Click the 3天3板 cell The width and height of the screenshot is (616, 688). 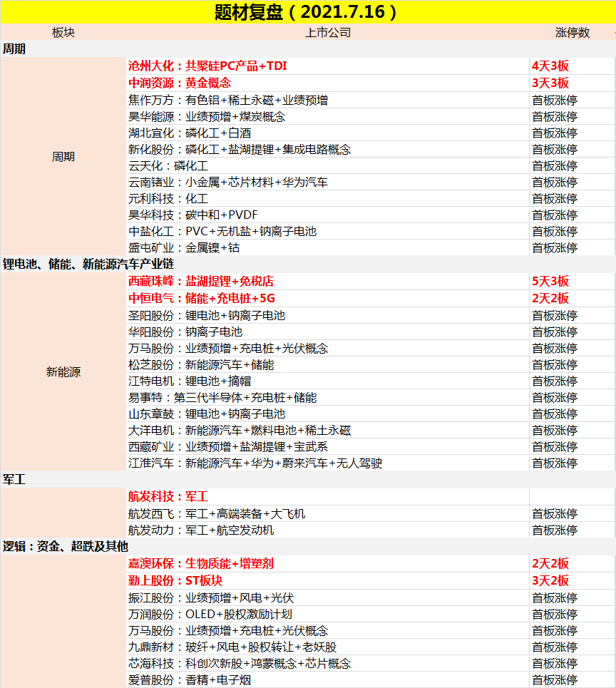click(x=572, y=83)
